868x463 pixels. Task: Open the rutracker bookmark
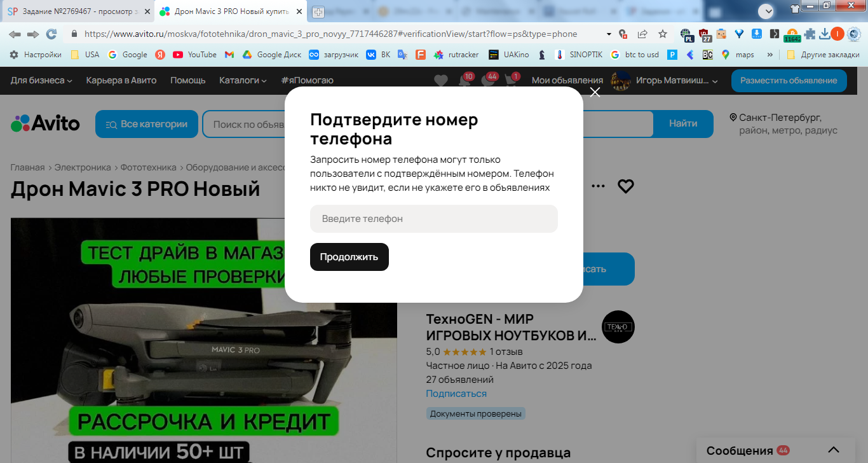tap(456, 55)
